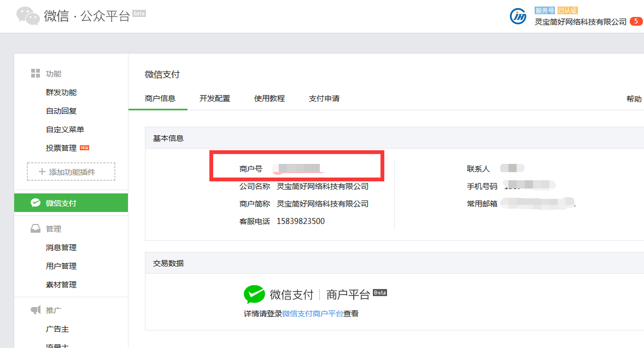Screen dimensions: 644x348
Task: Switch to the 使用教程 tab
Action: tap(270, 99)
